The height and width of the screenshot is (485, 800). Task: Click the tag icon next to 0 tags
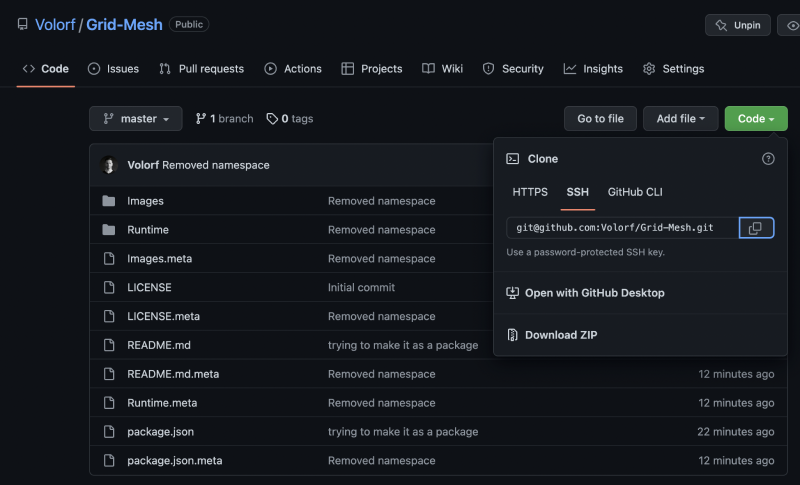272,119
